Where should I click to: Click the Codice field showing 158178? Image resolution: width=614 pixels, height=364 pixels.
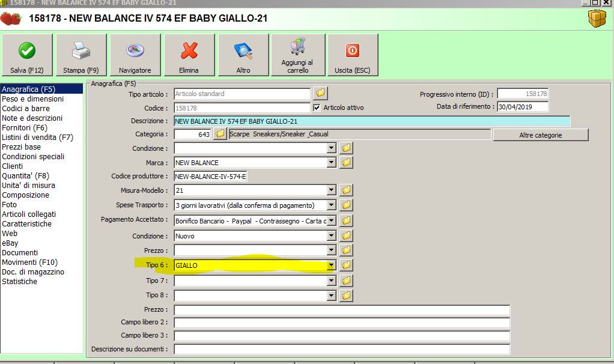pos(242,108)
